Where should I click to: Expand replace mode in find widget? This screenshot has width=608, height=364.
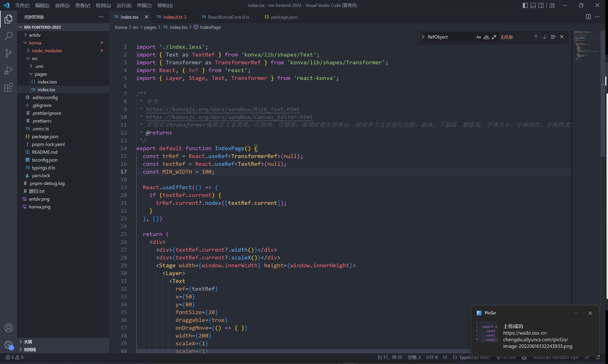point(423,37)
